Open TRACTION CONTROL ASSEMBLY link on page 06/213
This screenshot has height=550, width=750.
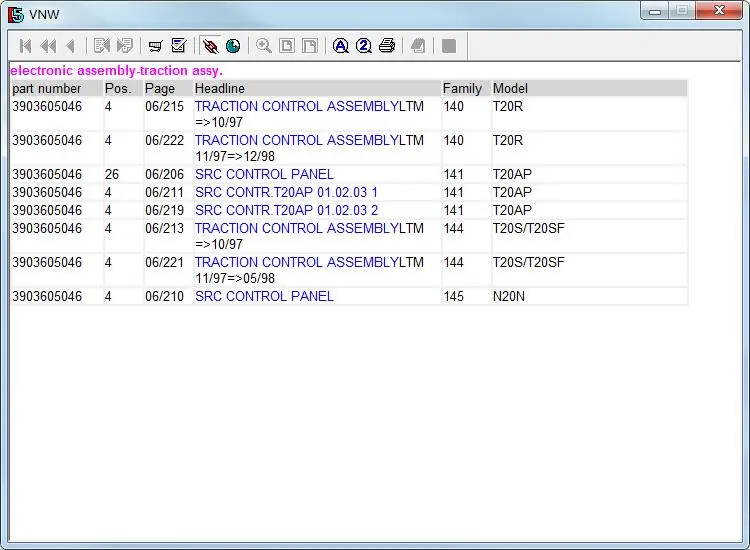click(297, 228)
